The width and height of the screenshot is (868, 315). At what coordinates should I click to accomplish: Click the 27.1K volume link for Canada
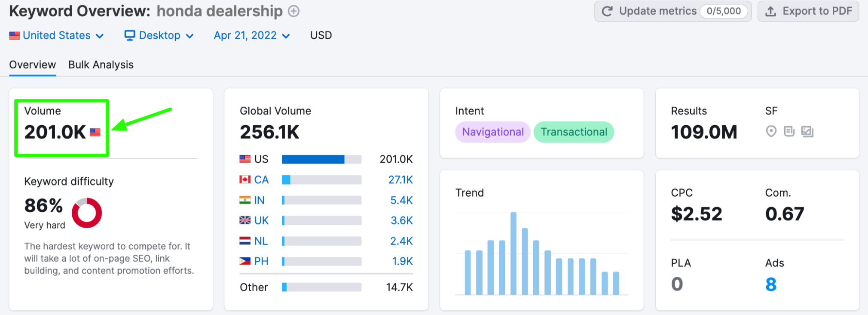pyautogui.click(x=400, y=179)
